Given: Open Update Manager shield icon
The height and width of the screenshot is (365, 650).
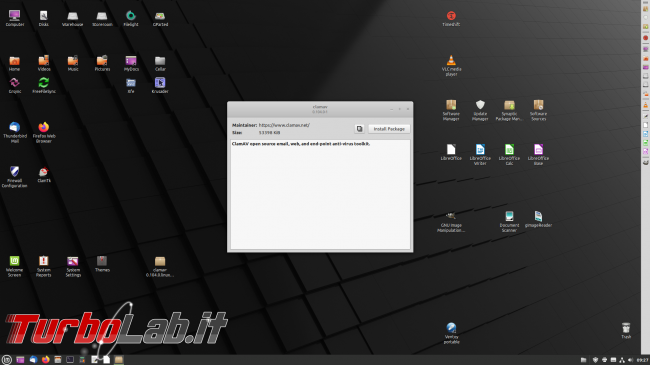Looking at the screenshot, I should coord(480,110).
